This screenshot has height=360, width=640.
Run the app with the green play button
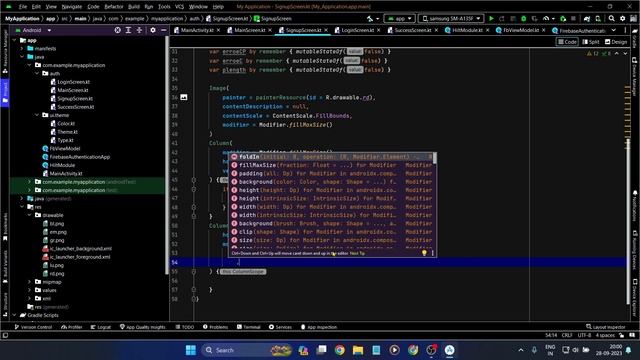(x=491, y=18)
